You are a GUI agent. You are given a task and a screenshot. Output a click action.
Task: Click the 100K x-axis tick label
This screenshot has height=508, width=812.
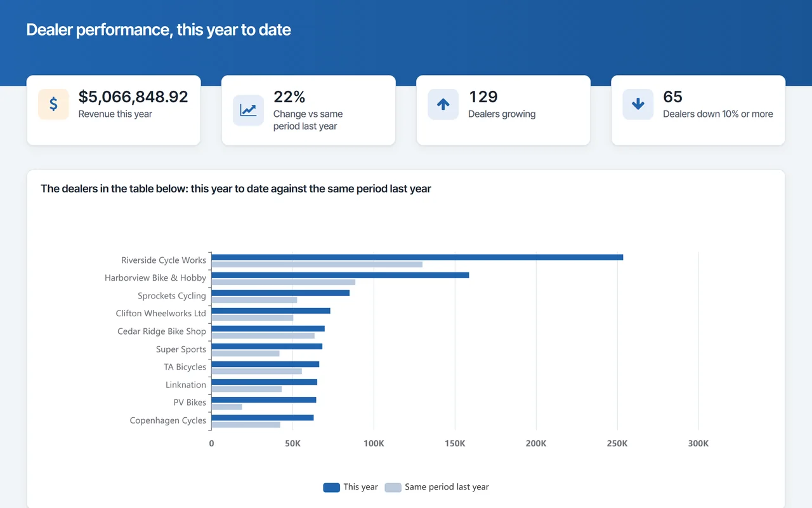pos(374,444)
